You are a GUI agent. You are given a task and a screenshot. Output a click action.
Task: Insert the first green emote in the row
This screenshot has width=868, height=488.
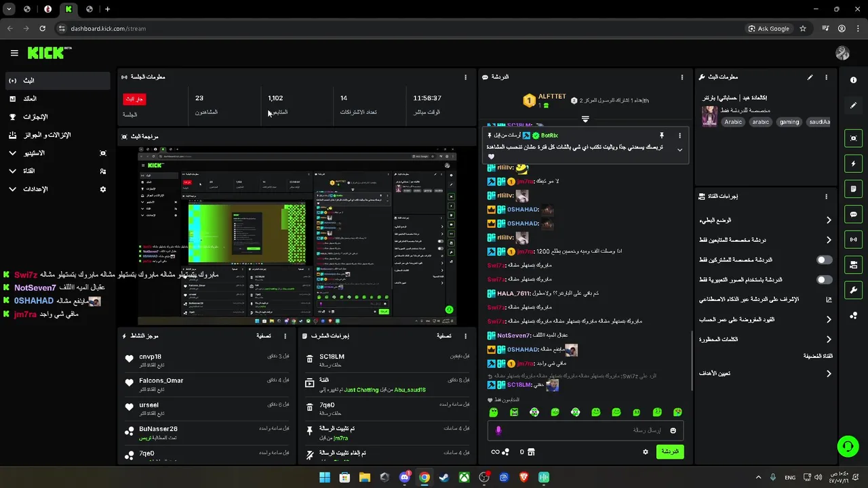(x=494, y=412)
